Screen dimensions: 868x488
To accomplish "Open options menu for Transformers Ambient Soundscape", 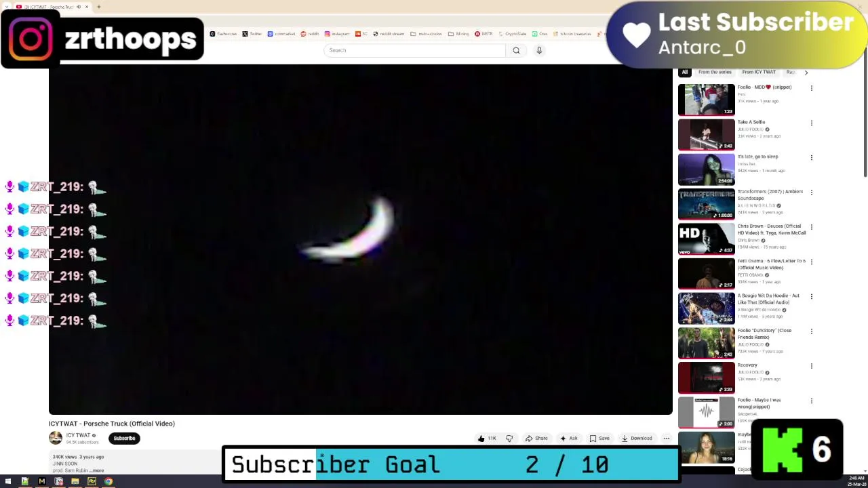I will pos(811,192).
